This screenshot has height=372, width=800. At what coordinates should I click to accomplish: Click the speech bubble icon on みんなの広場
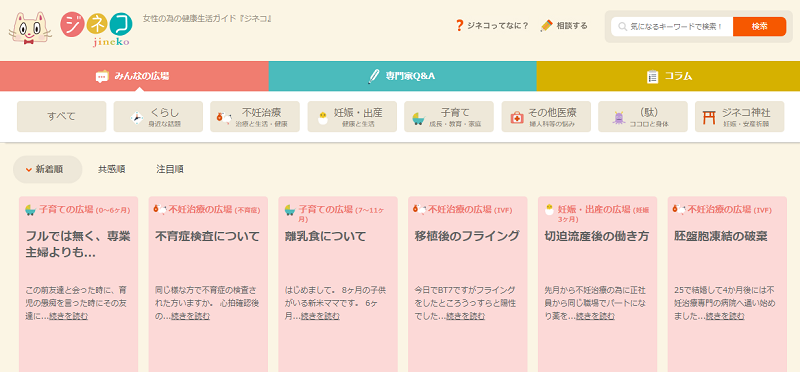tap(102, 77)
